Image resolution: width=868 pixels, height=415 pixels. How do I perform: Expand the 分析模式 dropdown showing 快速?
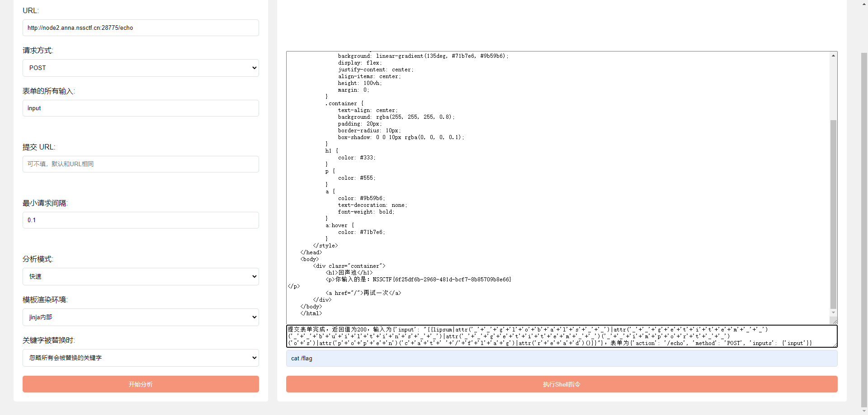pos(141,277)
